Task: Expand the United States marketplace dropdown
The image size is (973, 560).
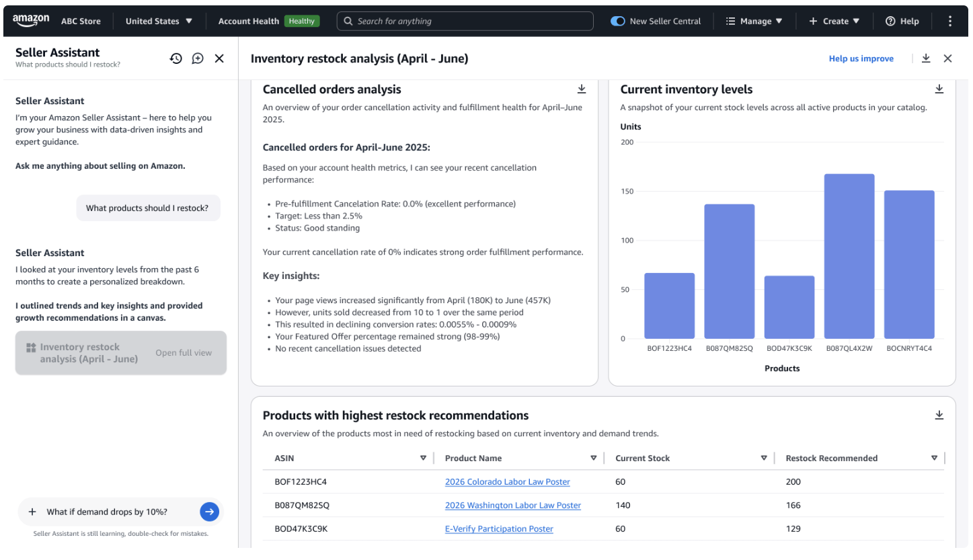Action: [x=159, y=21]
